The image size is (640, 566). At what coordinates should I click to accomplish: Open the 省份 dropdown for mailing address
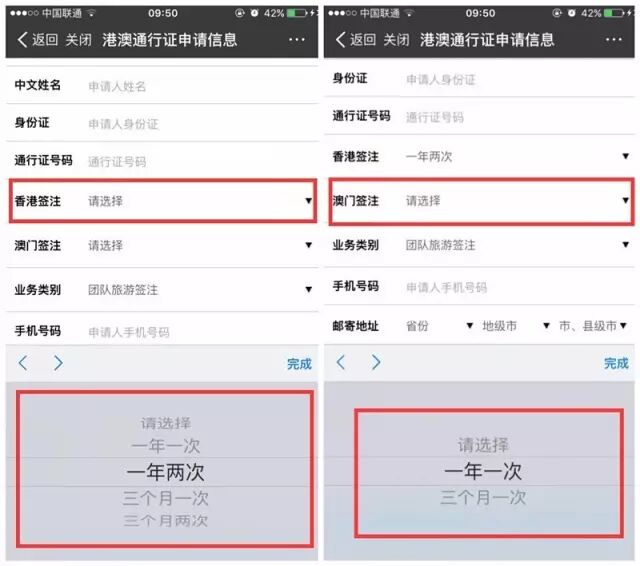pos(440,326)
